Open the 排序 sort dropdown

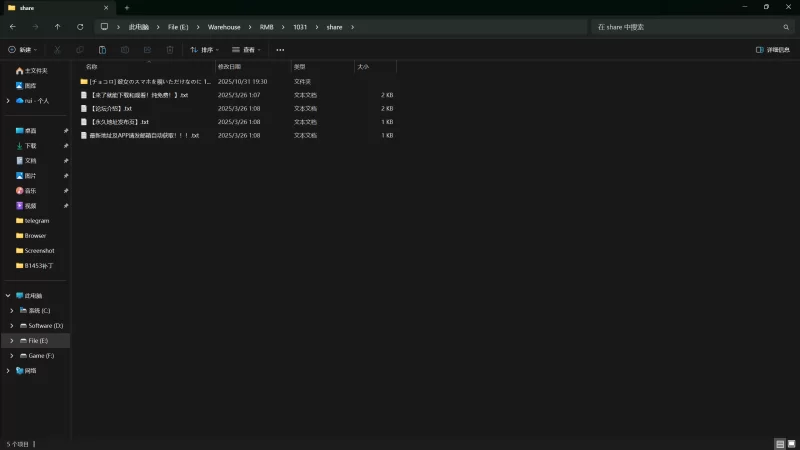[x=205, y=49]
